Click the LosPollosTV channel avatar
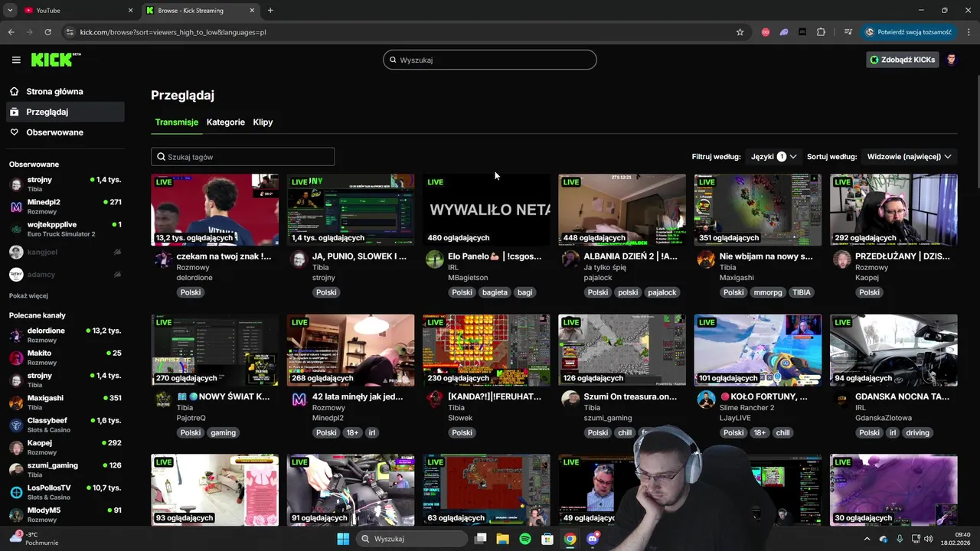Viewport: 980px width, 551px height. click(x=16, y=492)
